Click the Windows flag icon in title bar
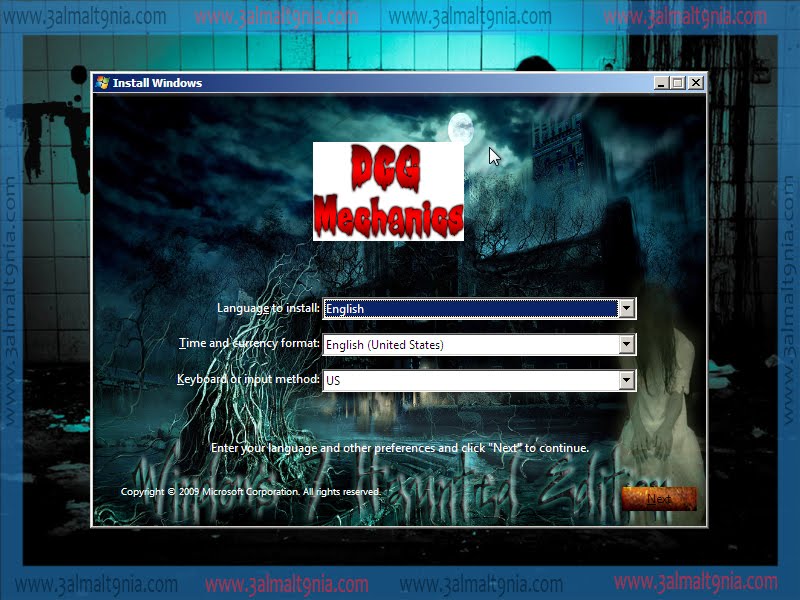Screen dimensions: 800x600 pyautogui.click(x=103, y=83)
